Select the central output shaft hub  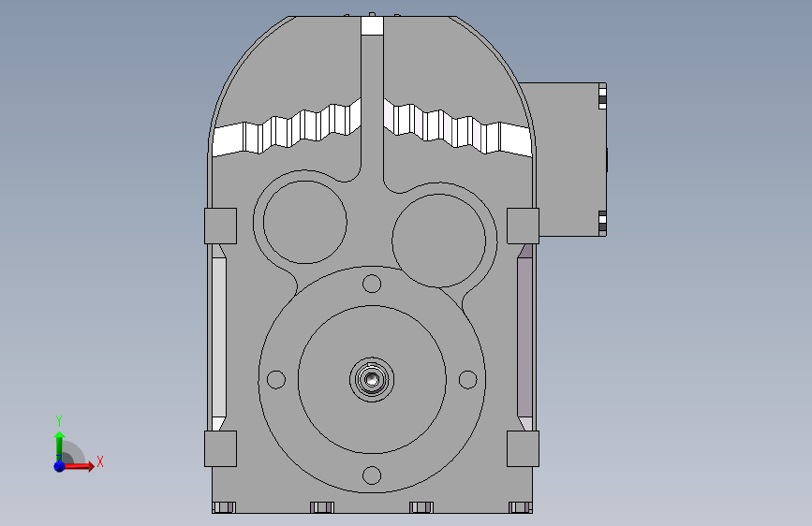[x=372, y=379]
